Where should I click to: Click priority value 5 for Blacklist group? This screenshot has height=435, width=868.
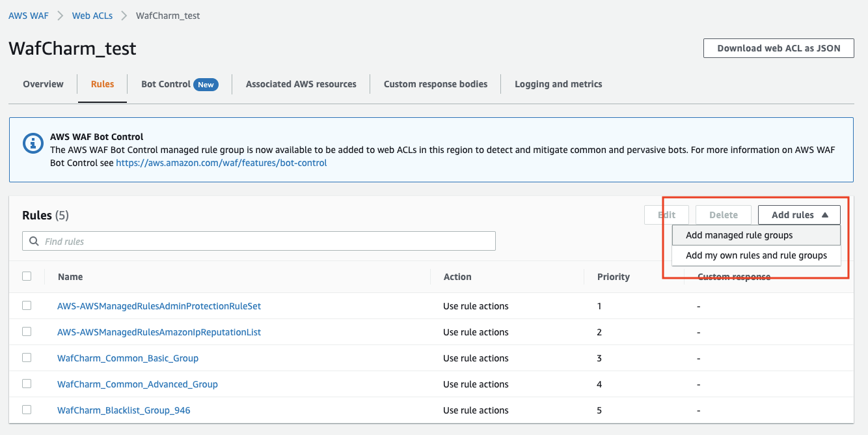tap(599, 410)
